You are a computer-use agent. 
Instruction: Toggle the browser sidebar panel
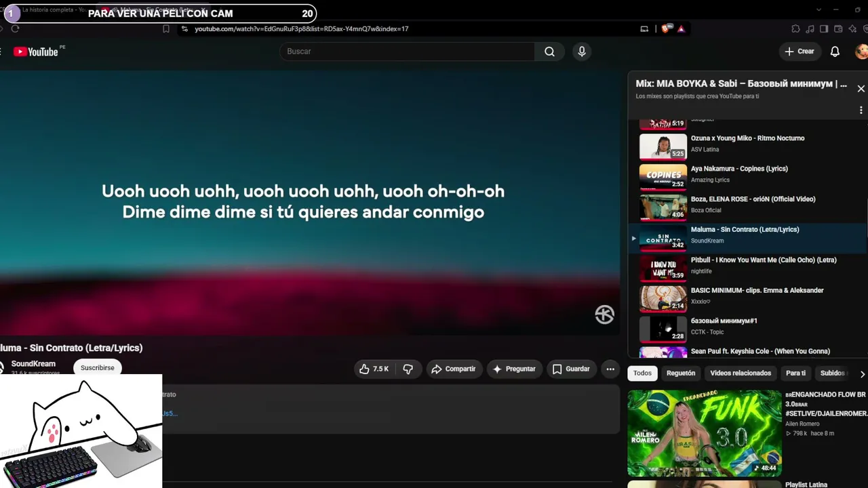[824, 28]
